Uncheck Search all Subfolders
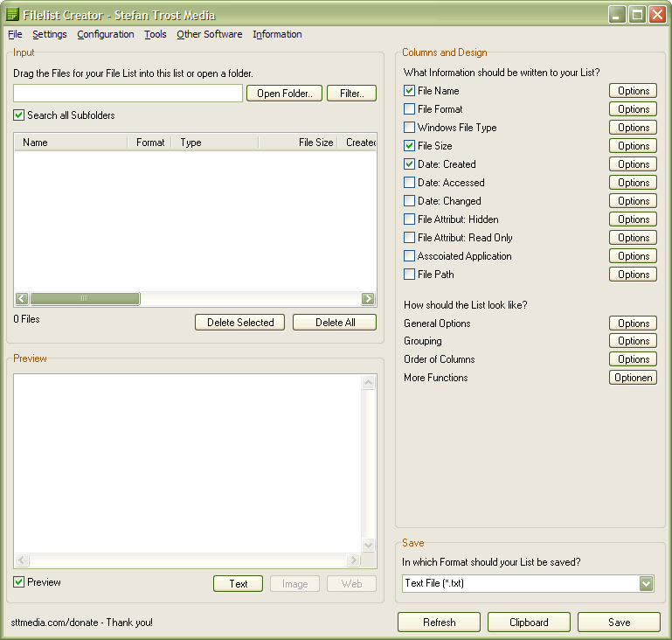 tap(19, 115)
